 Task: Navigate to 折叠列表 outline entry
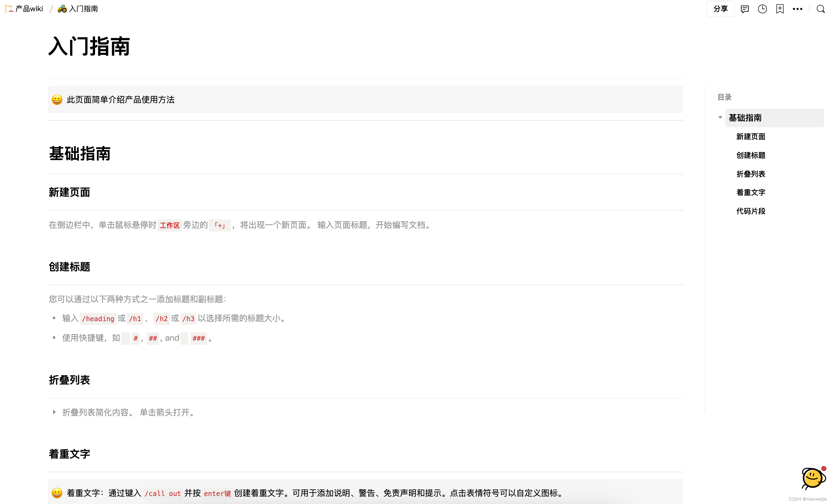click(751, 174)
